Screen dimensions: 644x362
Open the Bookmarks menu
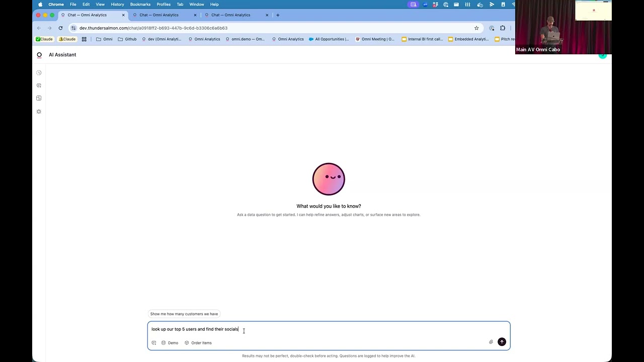tap(140, 5)
